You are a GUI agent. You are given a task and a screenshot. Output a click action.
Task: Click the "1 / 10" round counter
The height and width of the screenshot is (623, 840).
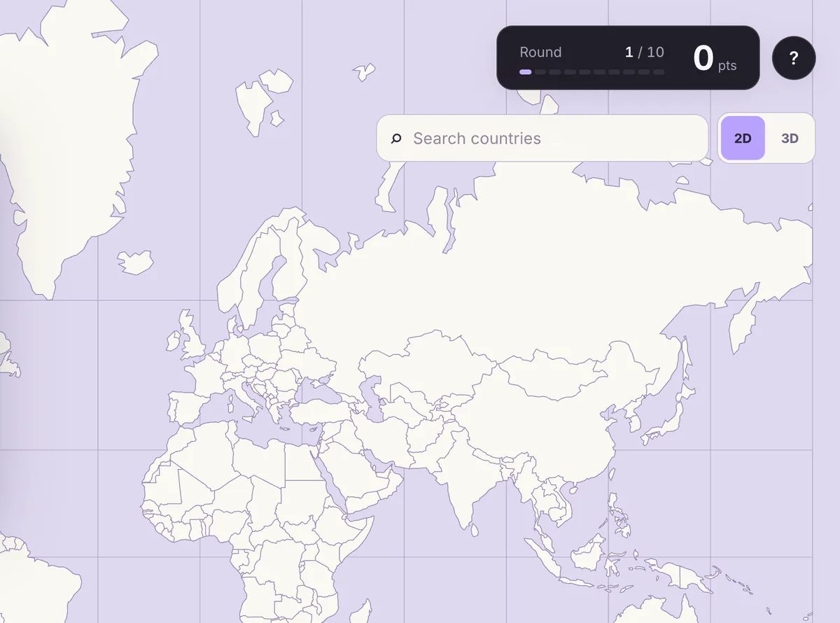(x=645, y=52)
